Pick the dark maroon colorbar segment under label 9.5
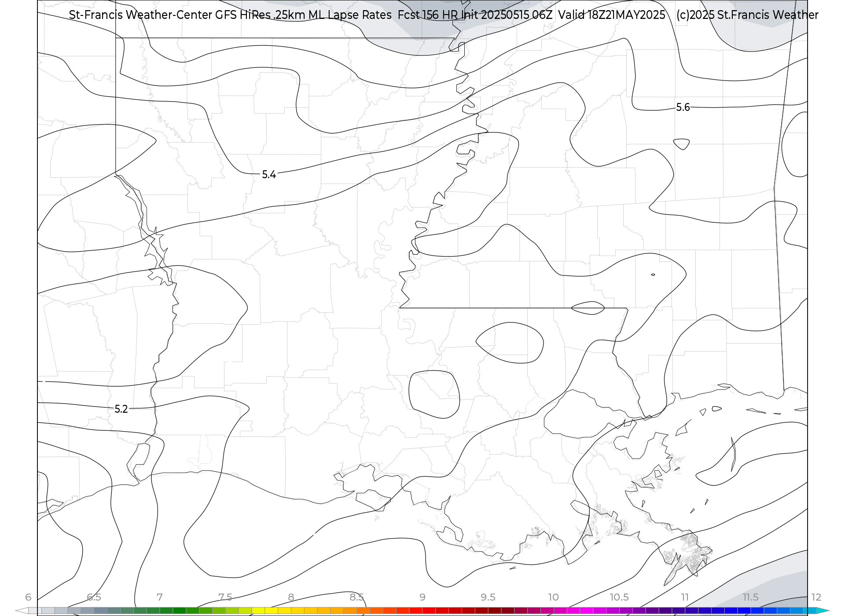Viewport: 845px width, 616px height. coord(495,611)
